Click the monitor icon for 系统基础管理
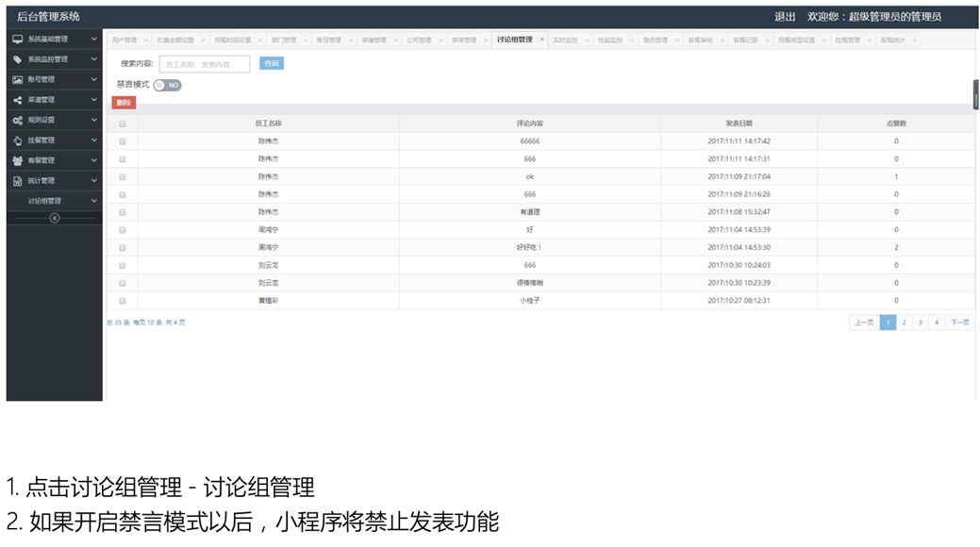Screen dimensions: 980x547 click(x=18, y=39)
